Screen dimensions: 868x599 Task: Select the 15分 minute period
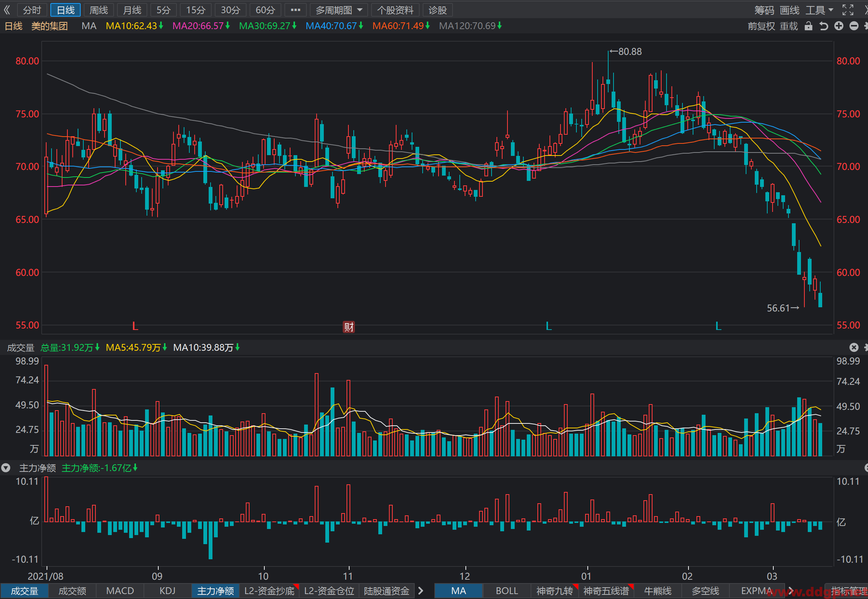point(196,10)
